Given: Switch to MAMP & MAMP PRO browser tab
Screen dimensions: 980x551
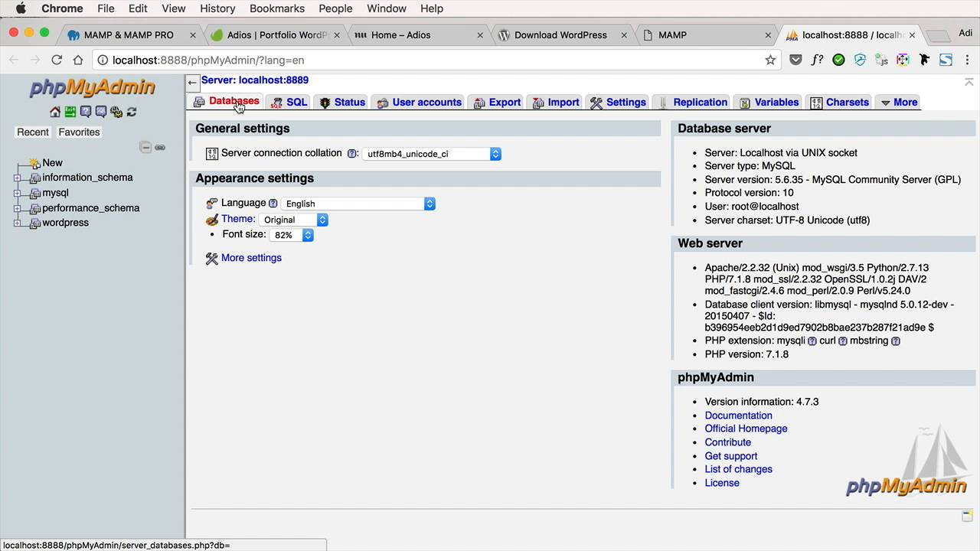Looking at the screenshot, I should tap(129, 34).
